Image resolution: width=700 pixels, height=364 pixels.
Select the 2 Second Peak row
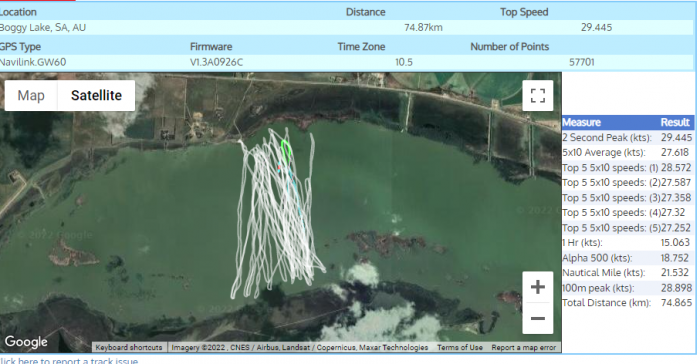pyautogui.click(x=628, y=138)
